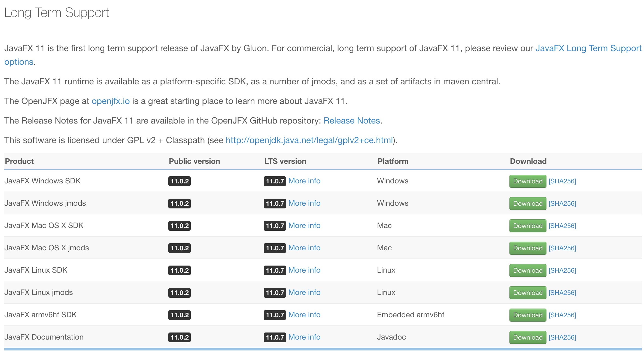Download JavaFX Documentation Javadoc
This screenshot has height=351, width=644.
527,337
